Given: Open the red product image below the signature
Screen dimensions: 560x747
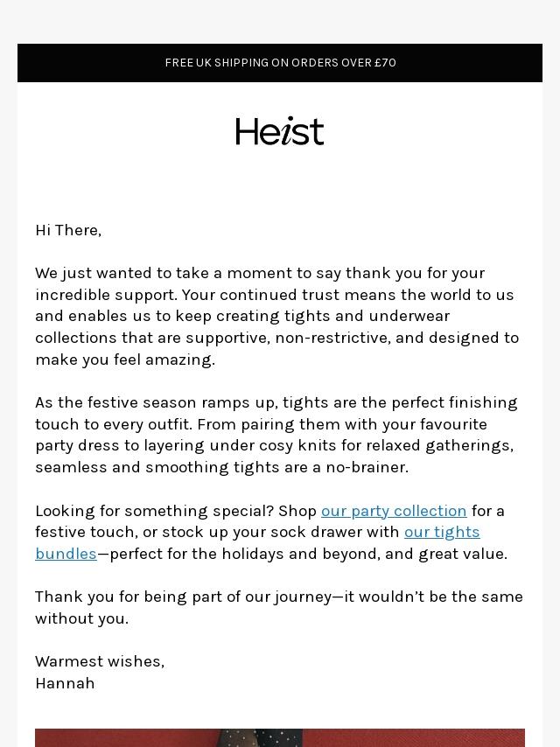Looking at the screenshot, I should click(x=280, y=737).
